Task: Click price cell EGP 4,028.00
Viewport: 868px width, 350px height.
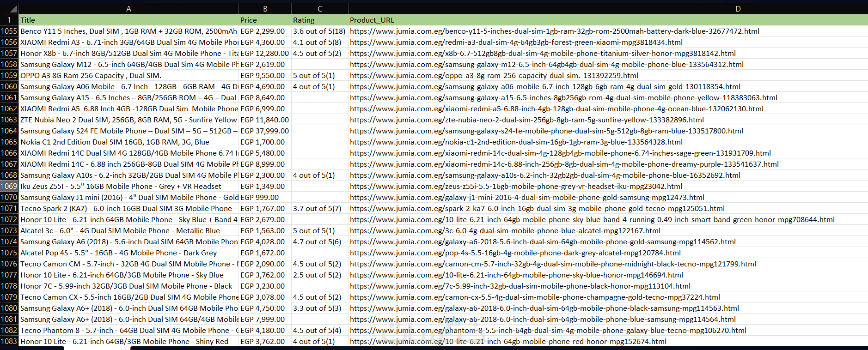Action: (x=265, y=241)
